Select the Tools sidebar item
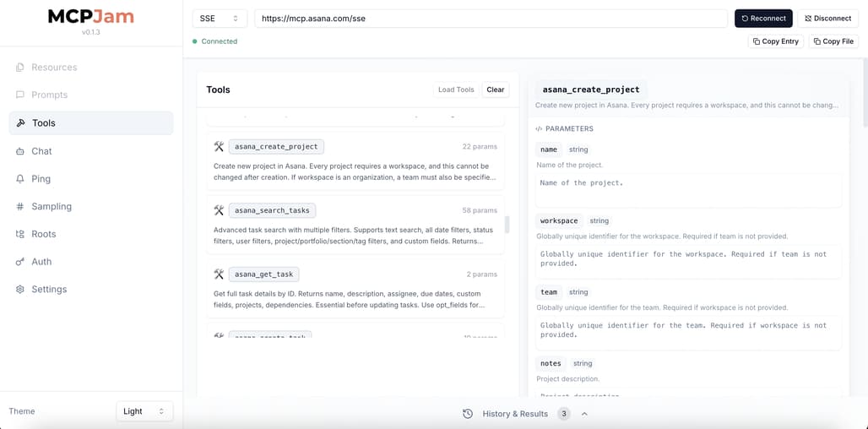 (91, 123)
